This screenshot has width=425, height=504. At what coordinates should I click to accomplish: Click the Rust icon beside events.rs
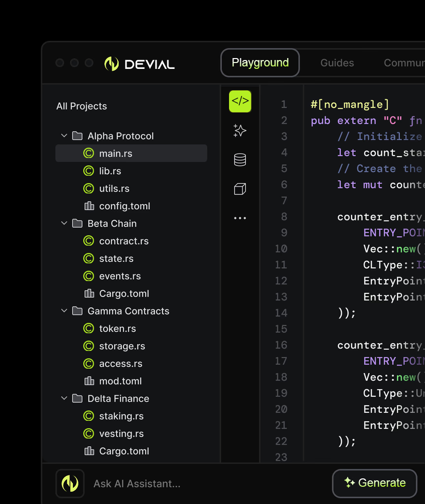(89, 276)
